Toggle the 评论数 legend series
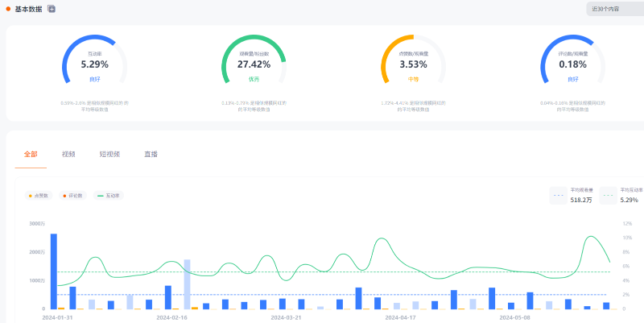644x323 pixels. coord(72,196)
